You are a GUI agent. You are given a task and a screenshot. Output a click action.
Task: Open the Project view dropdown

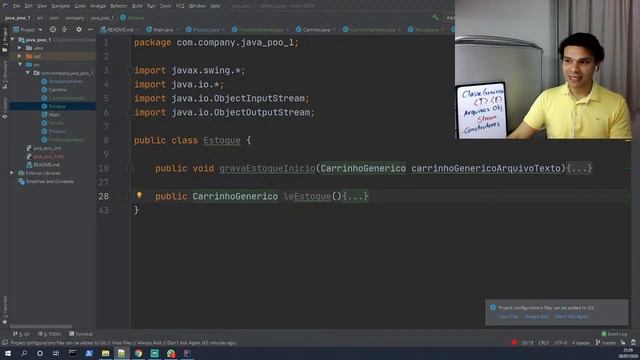click(x=27, y=30)
